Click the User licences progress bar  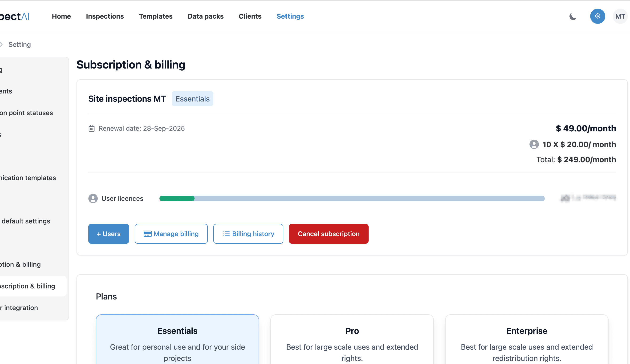point(352,198)
